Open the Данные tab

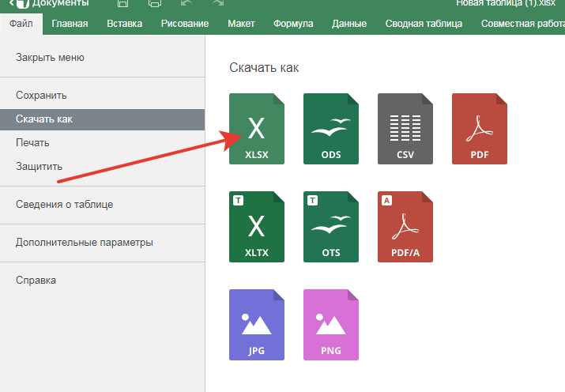tap(349, 24)
